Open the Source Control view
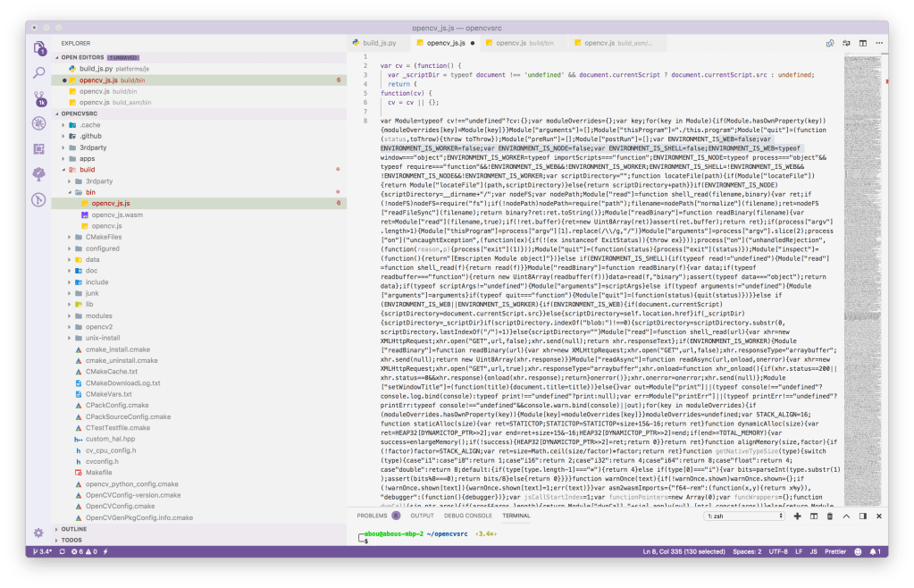This screenshot has width=914, height=588. 38,98
